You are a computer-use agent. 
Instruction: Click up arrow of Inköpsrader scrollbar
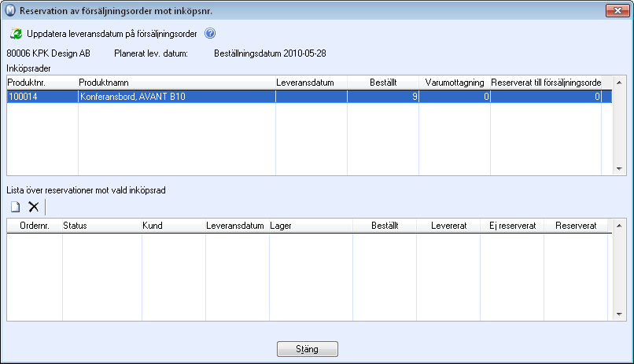(619, 83)
